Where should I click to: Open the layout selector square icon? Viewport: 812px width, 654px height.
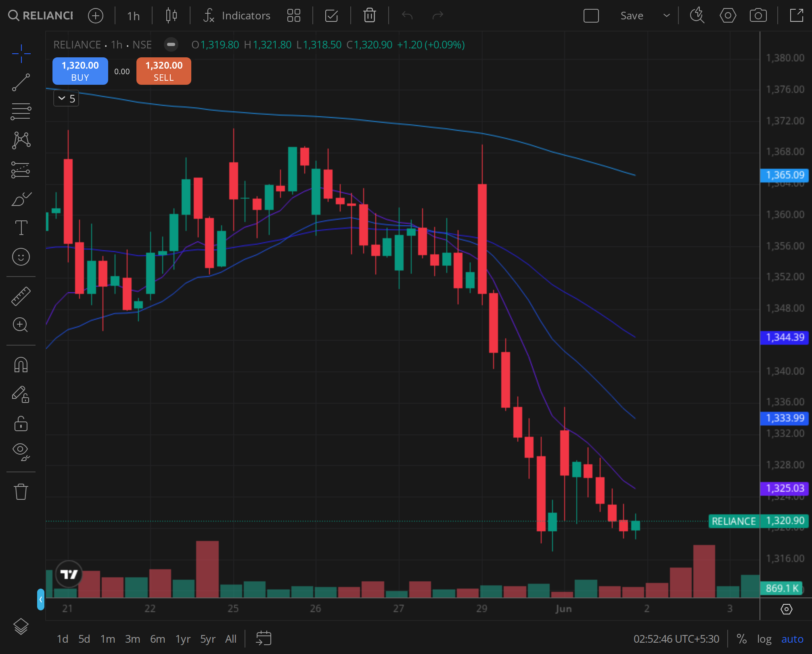tap(591, 16)
